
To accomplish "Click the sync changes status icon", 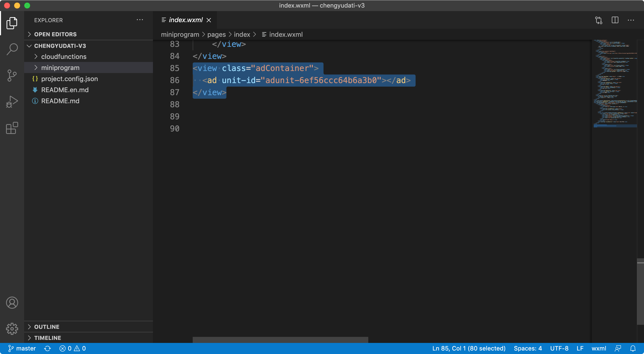I will [48, 348].
